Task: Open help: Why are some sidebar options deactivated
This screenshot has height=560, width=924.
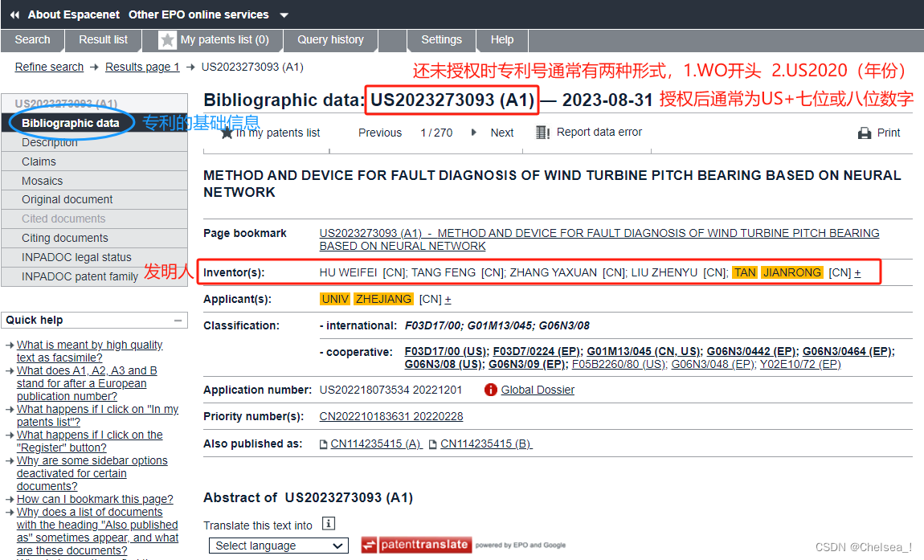Action: point(92,473)
